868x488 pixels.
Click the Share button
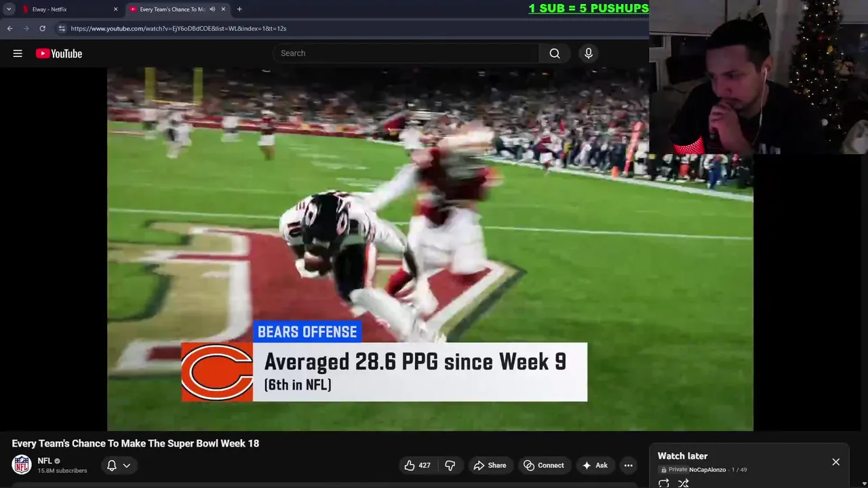point(490,466)
